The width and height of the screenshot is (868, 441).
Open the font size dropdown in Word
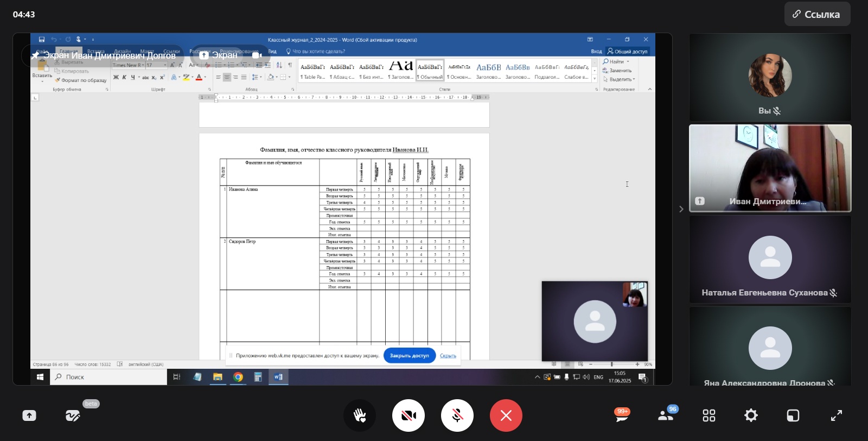tap(165, 65)
